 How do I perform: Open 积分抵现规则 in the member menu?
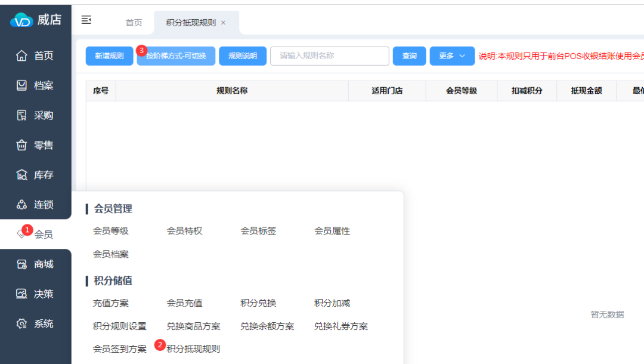(193, 349)
